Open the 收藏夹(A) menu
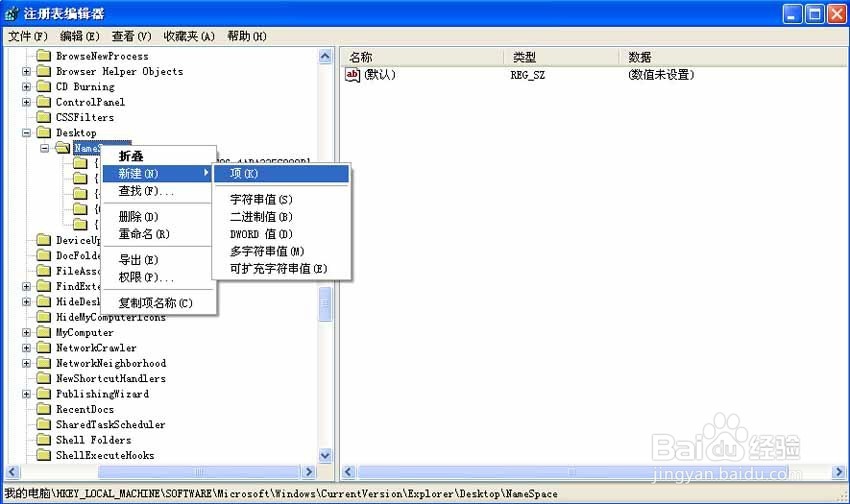 189,36
